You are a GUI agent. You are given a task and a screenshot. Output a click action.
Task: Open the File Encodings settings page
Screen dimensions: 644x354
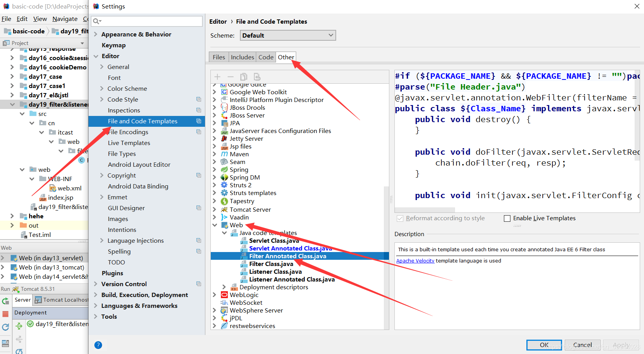pyautogui.click(x=128, y=132)
